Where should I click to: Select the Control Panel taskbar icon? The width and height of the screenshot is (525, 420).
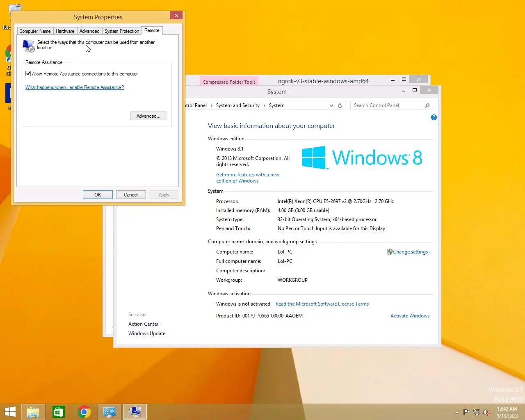pyautogui.click(x=110, y=412)
